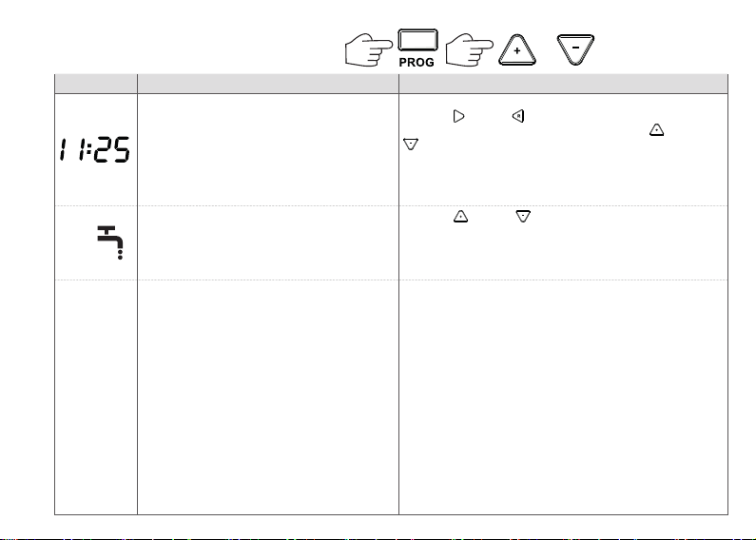The height and width of the screenshot is (540, 756).
Task: Click the empty middle cell beside clock display
Action: [268, 149]
